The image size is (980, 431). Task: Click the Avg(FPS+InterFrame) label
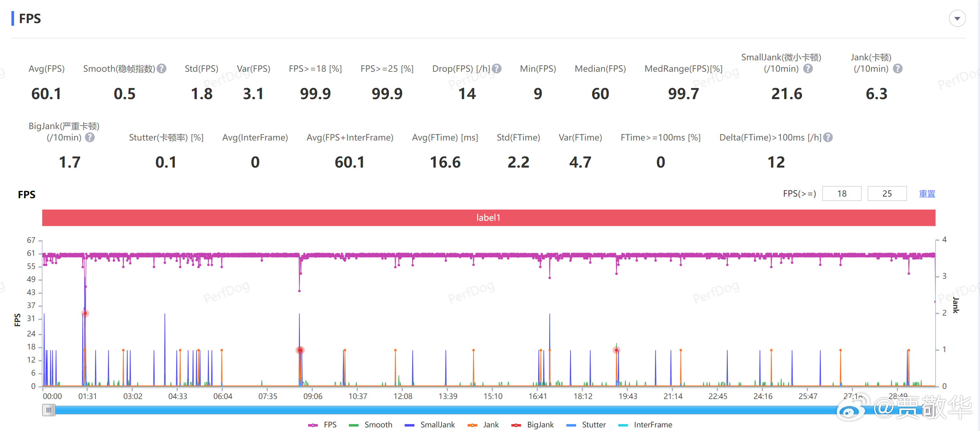pyautogui.click(x=350, y=137)
